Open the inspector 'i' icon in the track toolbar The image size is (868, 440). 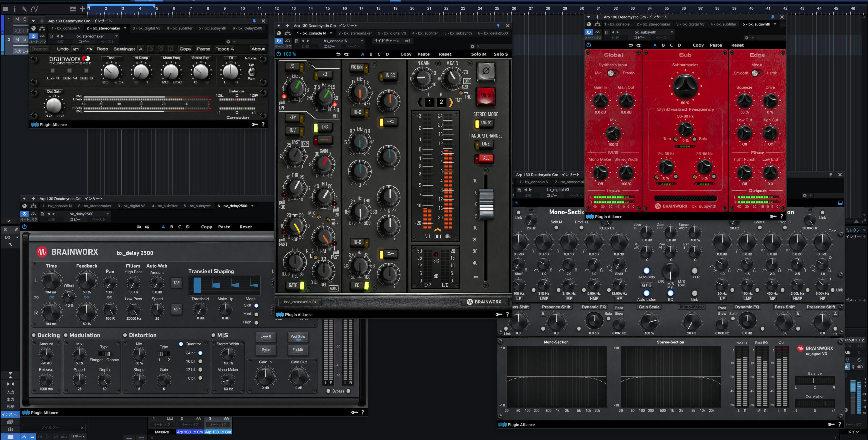click(x=15, y=9)
